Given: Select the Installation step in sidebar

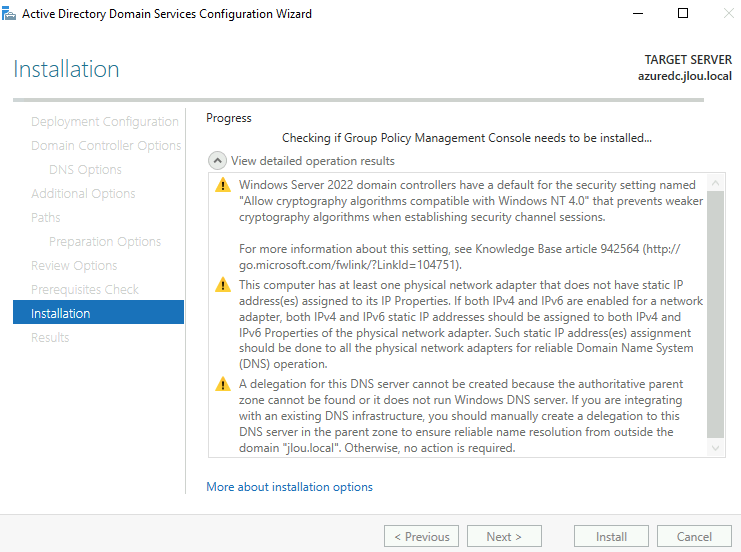Looking at the screenshot, I should point(98,313).
